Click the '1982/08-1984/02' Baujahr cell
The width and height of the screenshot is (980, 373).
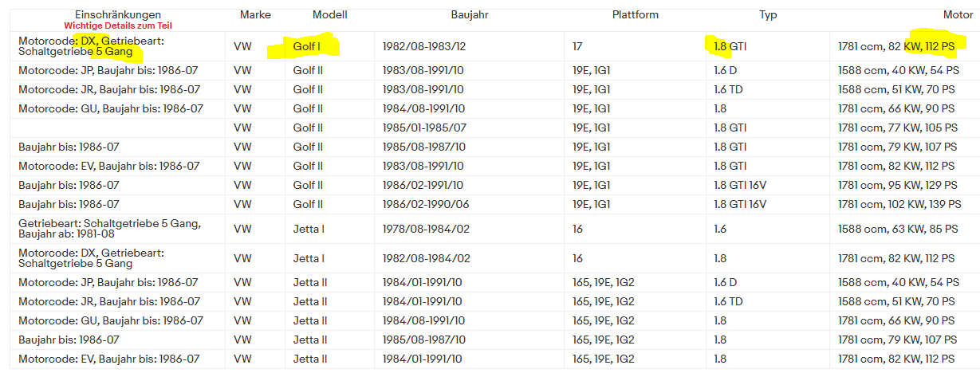pyautogui.click(x=425, y=258)
